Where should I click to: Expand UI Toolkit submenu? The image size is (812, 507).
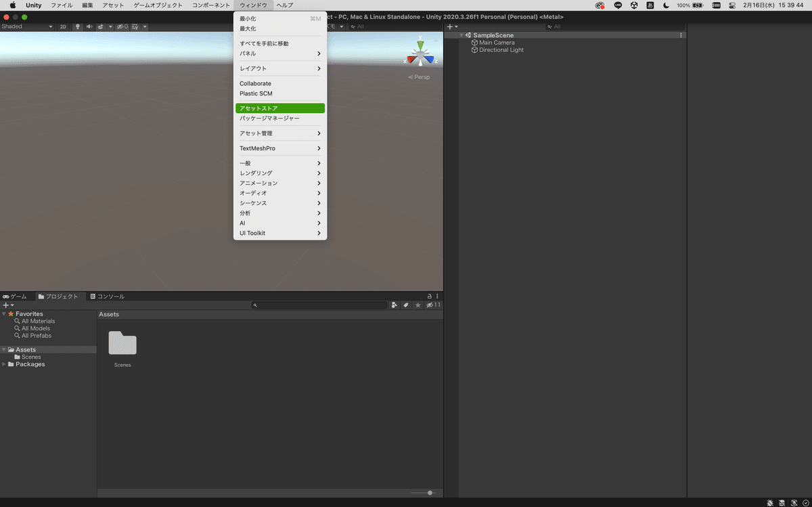click(x=280, y=233)
